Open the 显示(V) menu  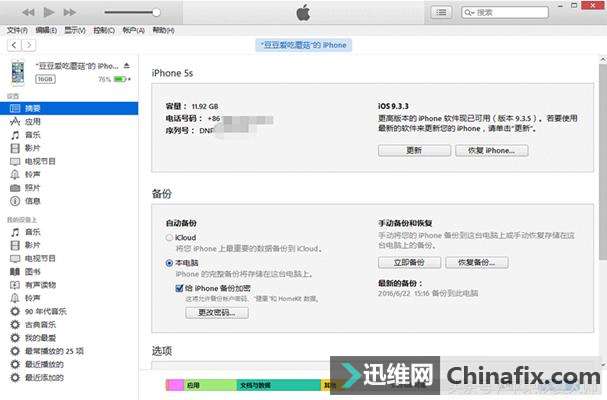coord(75,30)
